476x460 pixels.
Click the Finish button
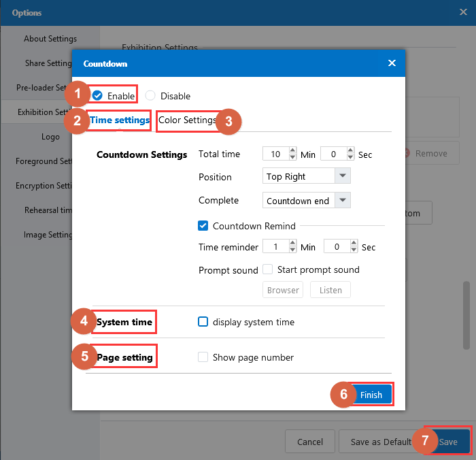point(371,395)
